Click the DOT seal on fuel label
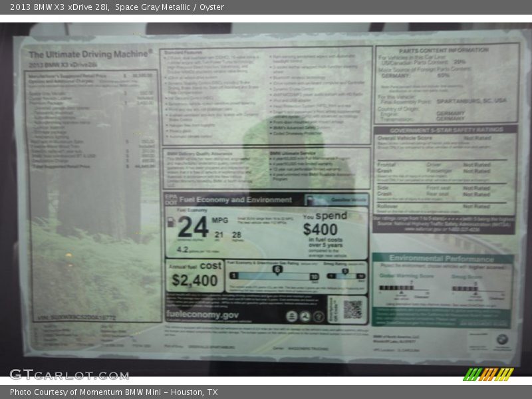The image size is (532, 399). (x=305, y=316)
